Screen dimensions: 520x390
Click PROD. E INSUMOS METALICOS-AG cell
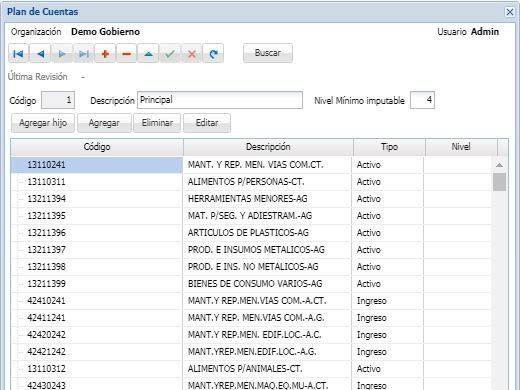click(267, 250)
